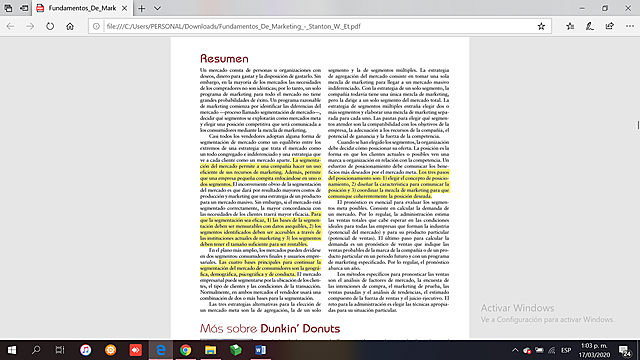Image resolution: width=640 pixels, height=360 pixels.
Task: Go back to previous page
Action: 10,27
